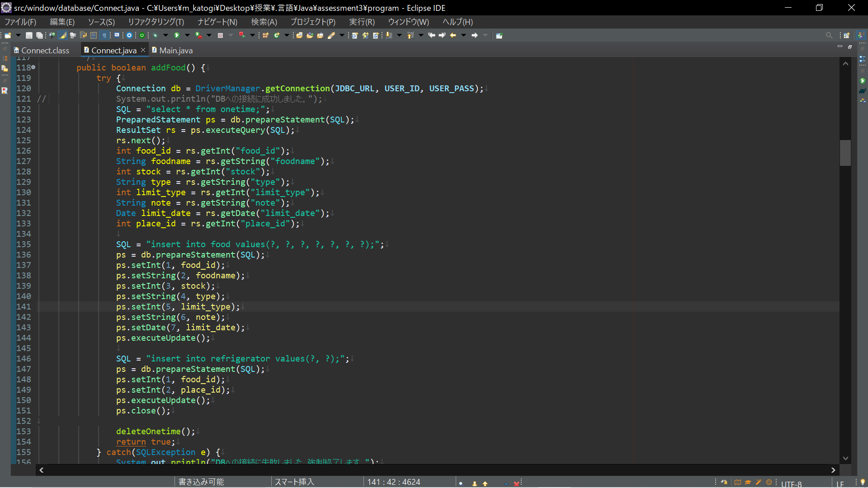Open the リファクタリング(T) menu
This screenshot has height=488, width=868.
click(156, 22)
